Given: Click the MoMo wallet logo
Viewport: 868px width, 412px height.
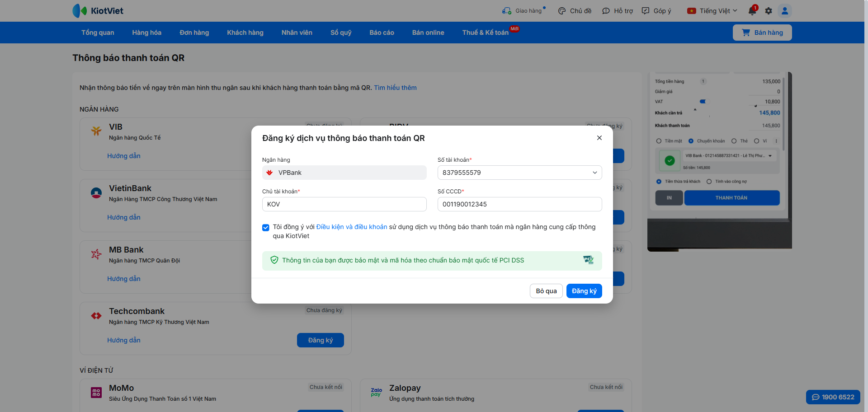Looking at the screenshot, I should (x=96, y=393).
